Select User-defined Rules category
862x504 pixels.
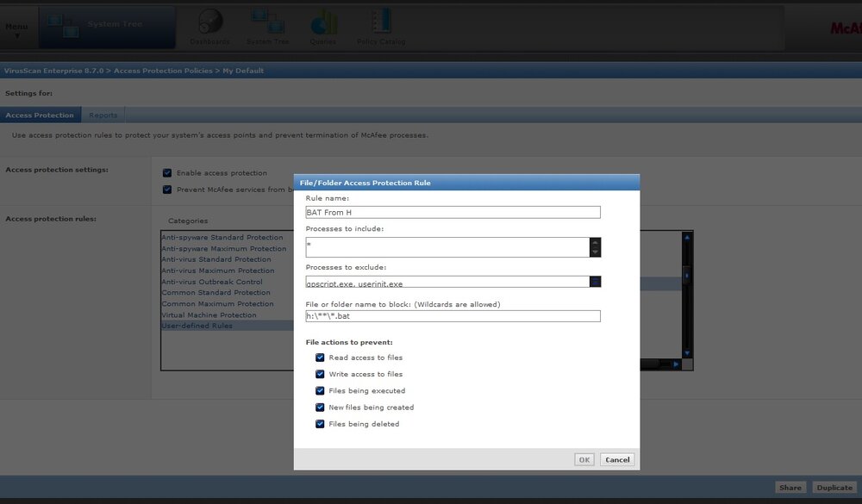pos(228,326)
